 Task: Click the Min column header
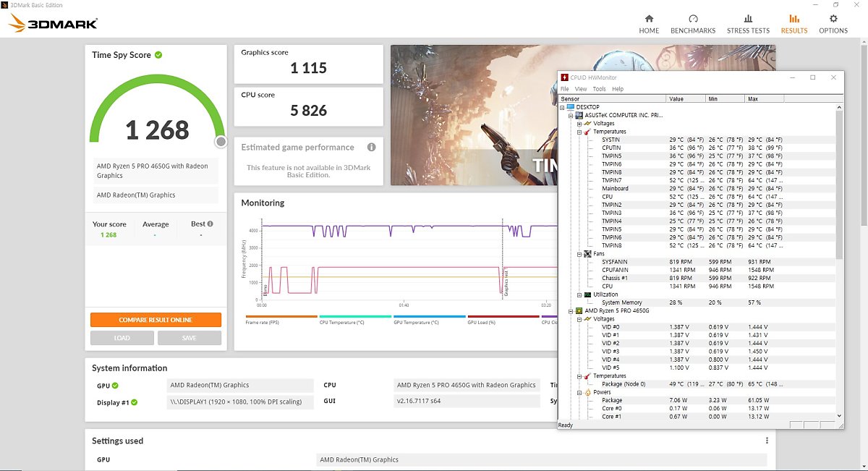pos(726,98)
